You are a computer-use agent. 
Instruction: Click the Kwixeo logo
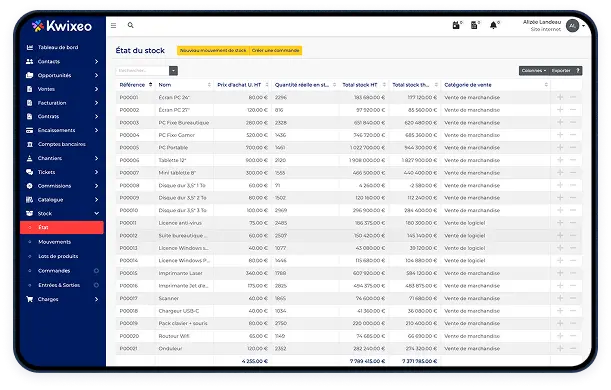click(62, 26)
